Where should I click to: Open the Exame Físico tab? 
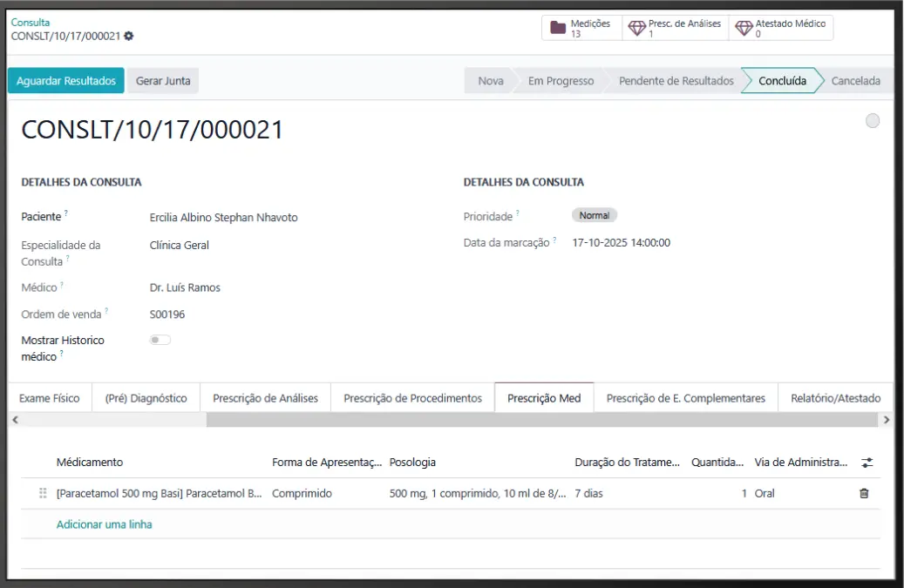[50, 398]
